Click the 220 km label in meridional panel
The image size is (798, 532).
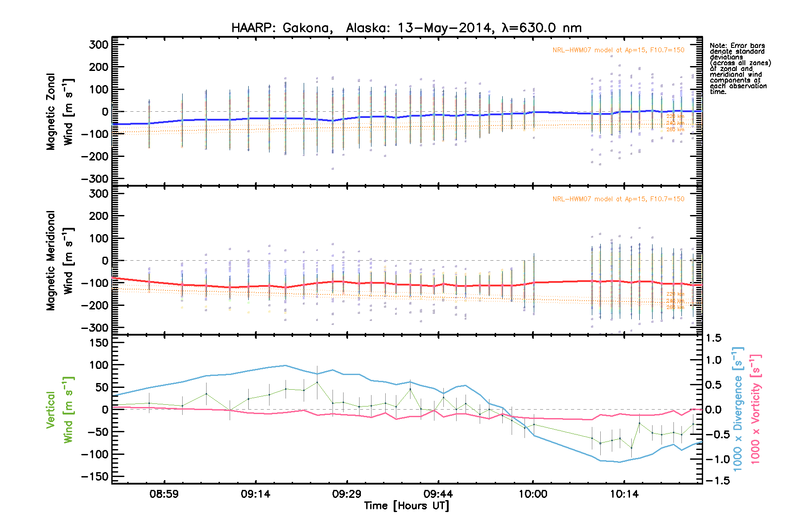[675, 294]
